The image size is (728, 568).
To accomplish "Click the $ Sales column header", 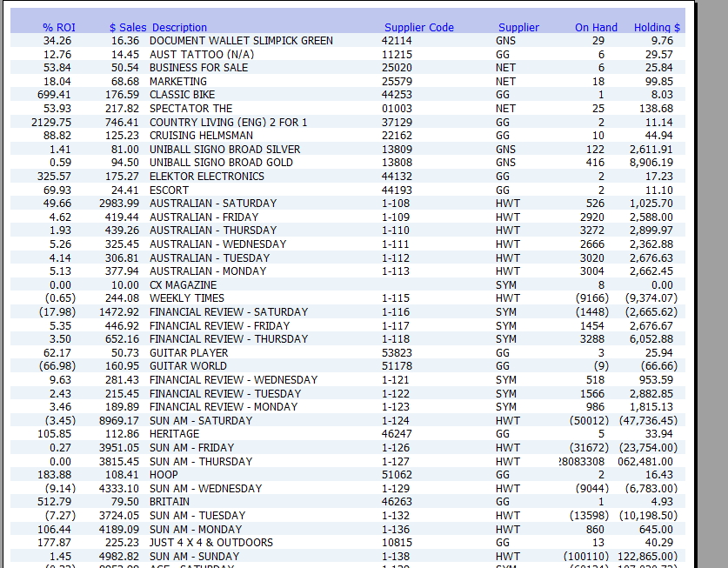I will pos(128,28).
